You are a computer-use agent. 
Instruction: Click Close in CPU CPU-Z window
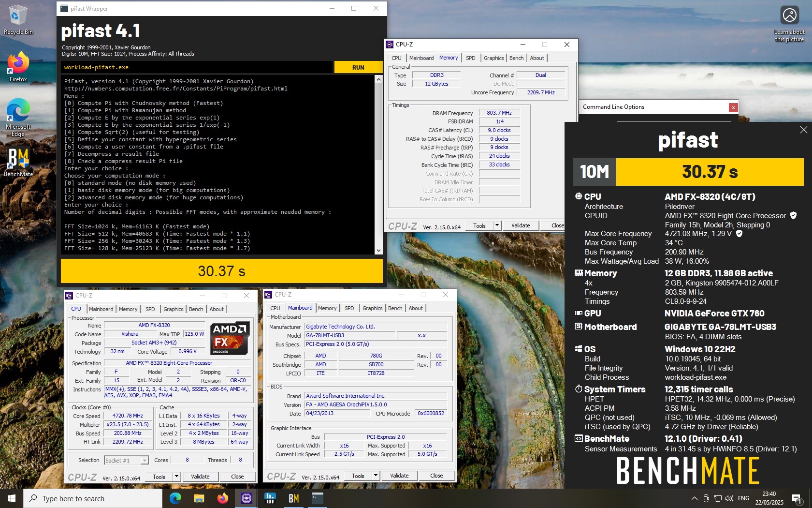237,477
